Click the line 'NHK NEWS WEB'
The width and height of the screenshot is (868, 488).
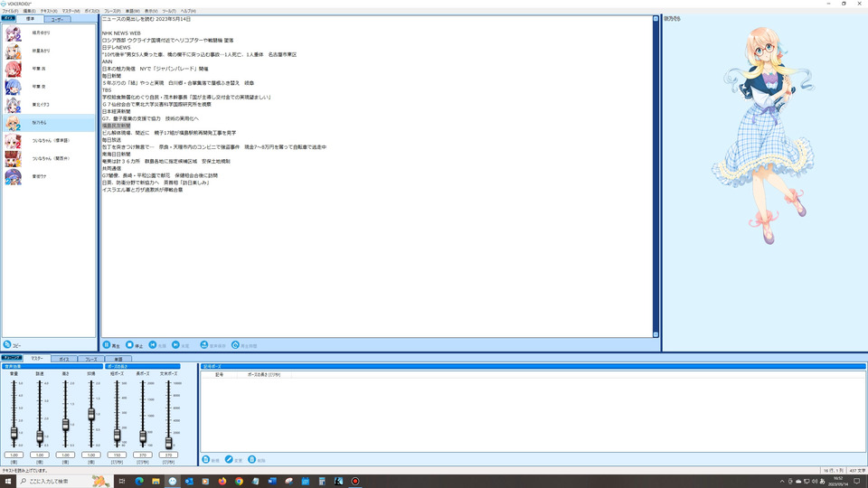point(121,33)
